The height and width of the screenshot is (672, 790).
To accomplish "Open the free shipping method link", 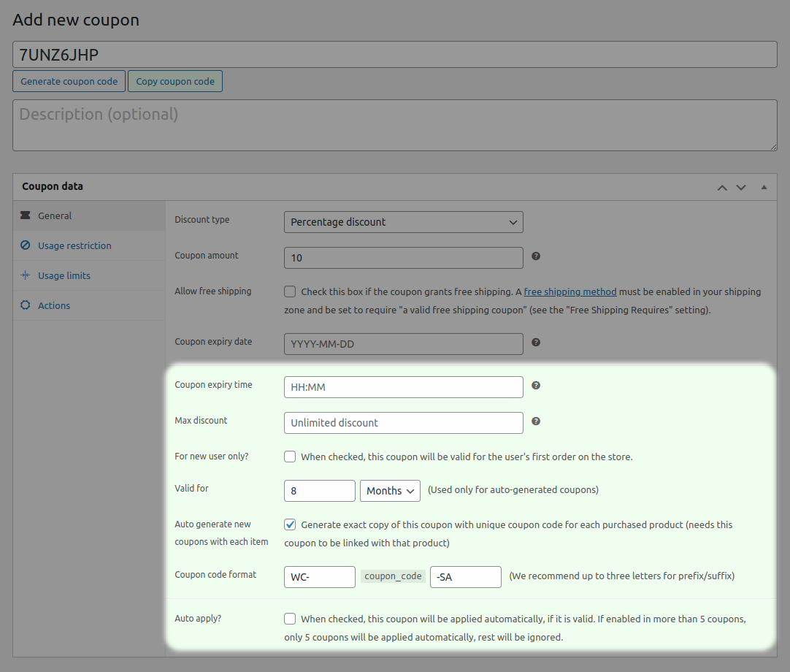I will (570, 291).
